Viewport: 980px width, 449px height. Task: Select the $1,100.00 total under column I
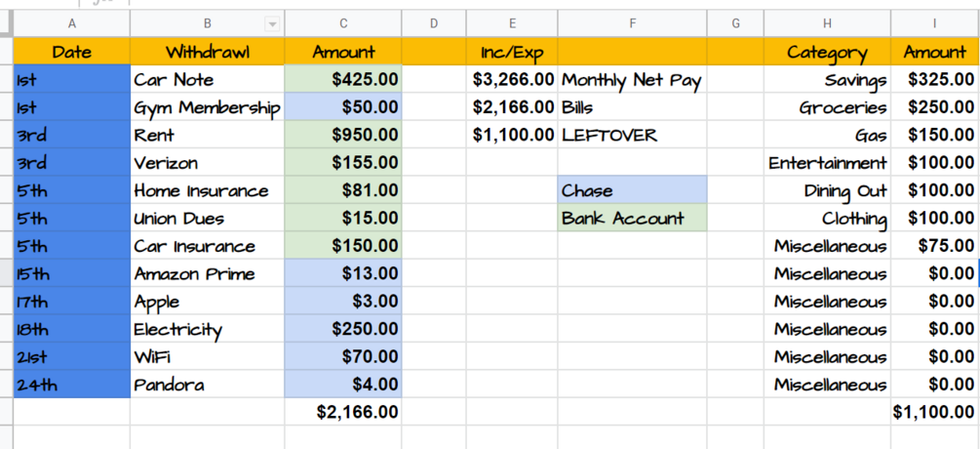click(935, 412)
